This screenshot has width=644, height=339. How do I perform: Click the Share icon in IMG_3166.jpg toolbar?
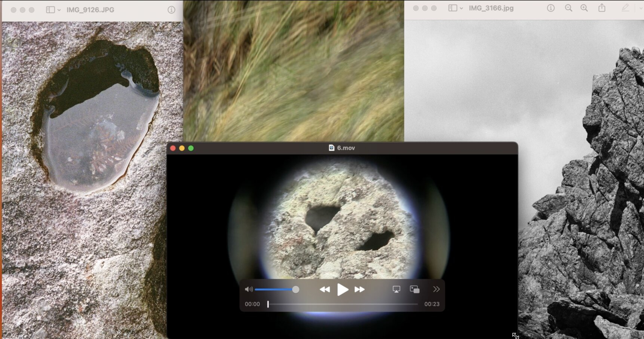tap(601, 8)
